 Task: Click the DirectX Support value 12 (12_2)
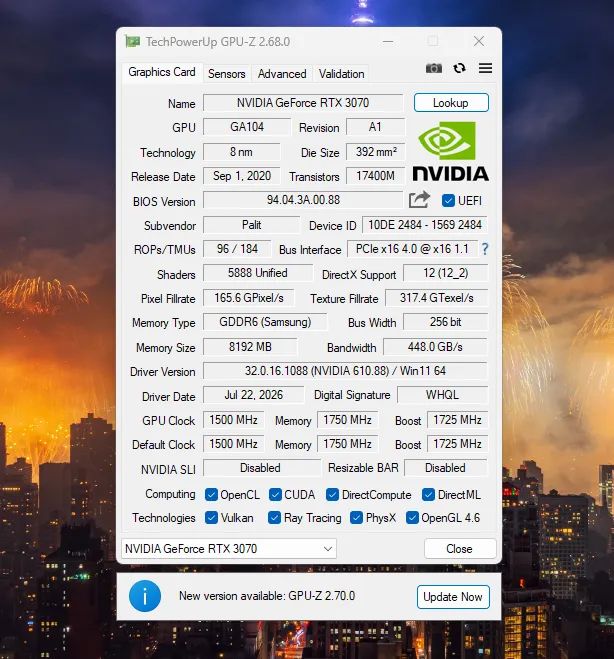[445, 273]
